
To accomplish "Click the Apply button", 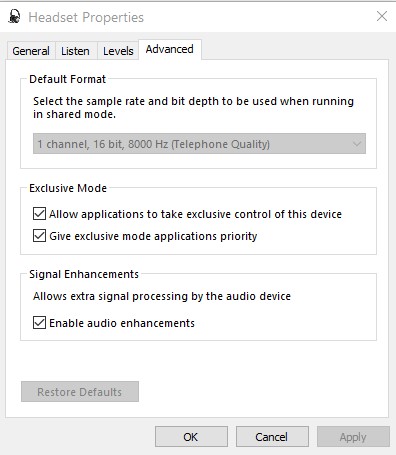I will pos(353,437).
